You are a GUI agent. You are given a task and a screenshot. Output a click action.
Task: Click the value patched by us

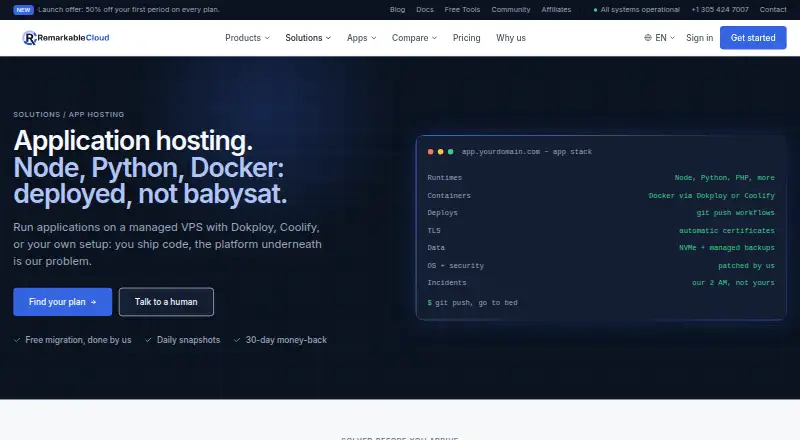click(x=746, y=265)
